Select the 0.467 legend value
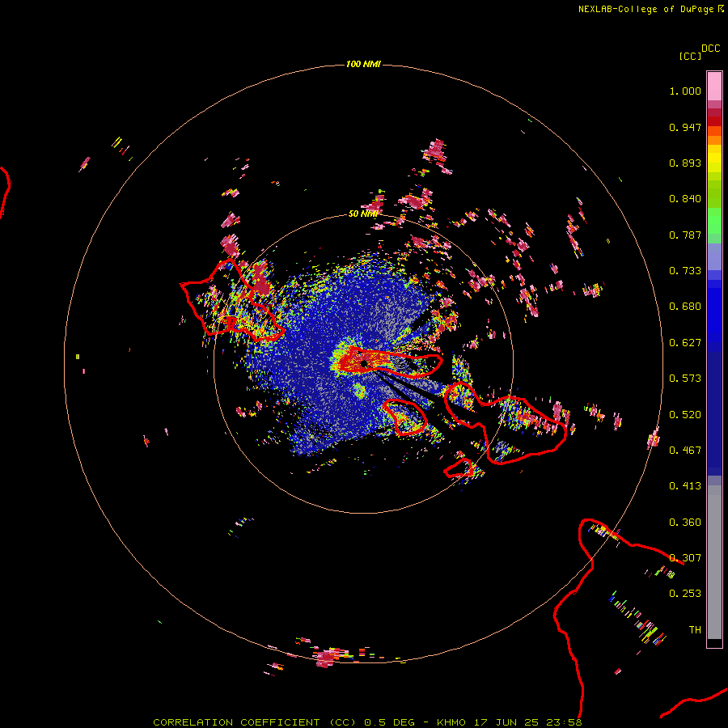This screenshot has width=728, height=728. (x=685, y=451)
